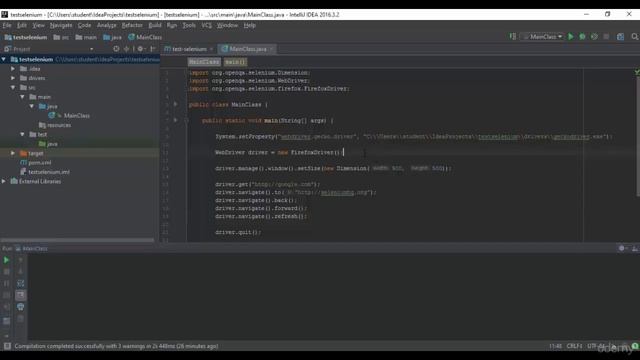
Task: Collapse the test folder
Action: 22,134
